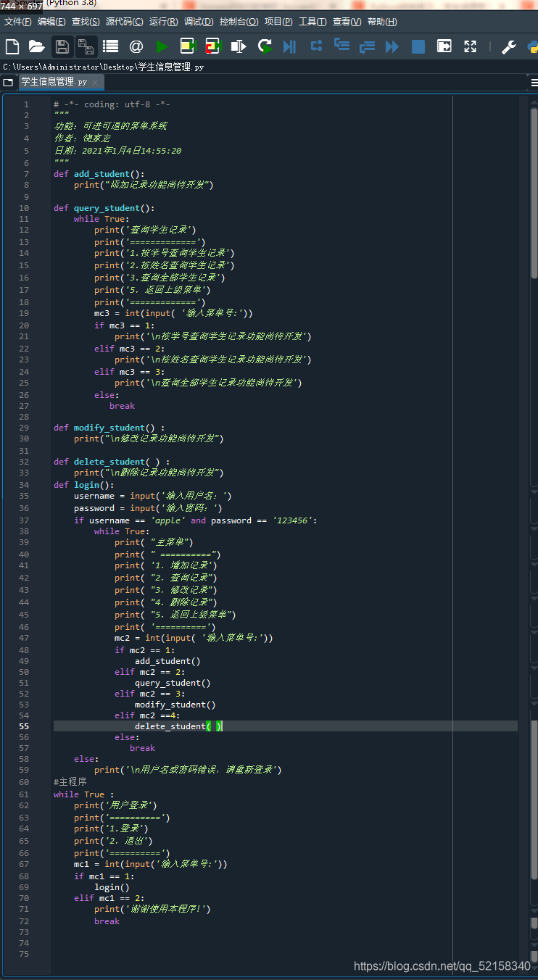
Task: Continue debugger execution
Action: 392,47
